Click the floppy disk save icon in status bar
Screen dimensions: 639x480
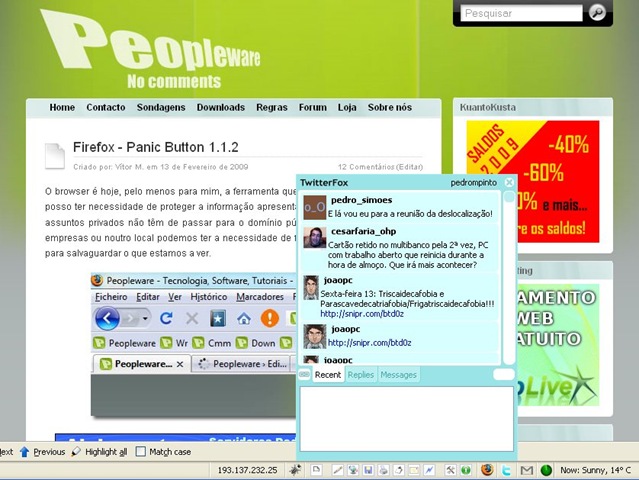click(368, 470)
